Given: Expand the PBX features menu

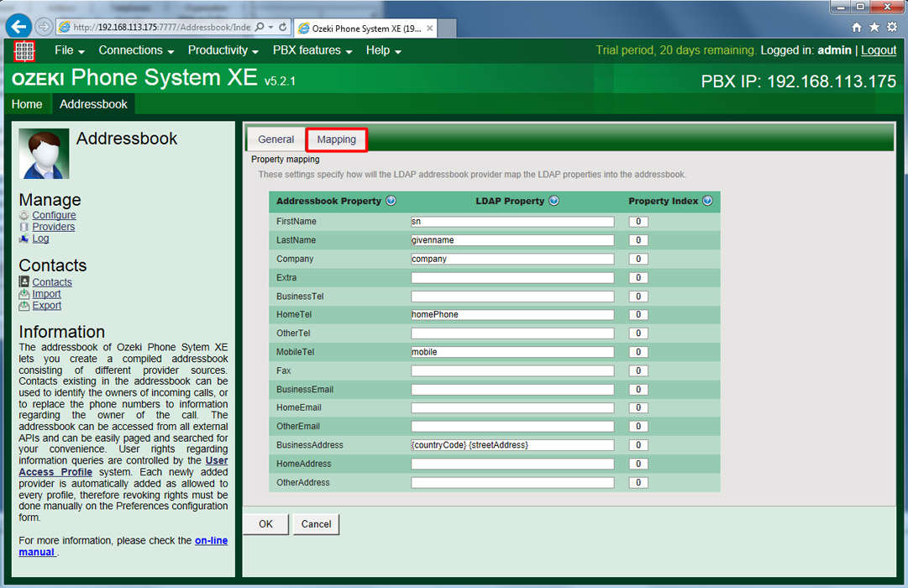Looking at the screenshot, I should tap(312, 50).
